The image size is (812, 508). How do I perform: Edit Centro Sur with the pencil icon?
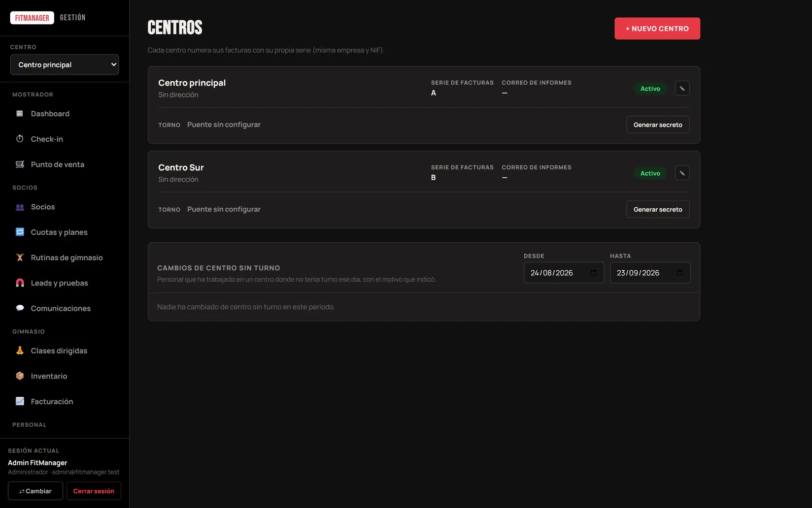(x=682, y=173)
